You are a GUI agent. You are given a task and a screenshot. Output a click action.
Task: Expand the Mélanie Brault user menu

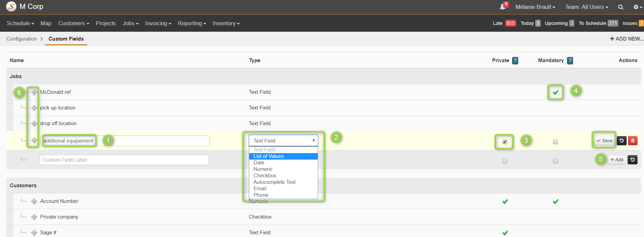coord(535,7)
